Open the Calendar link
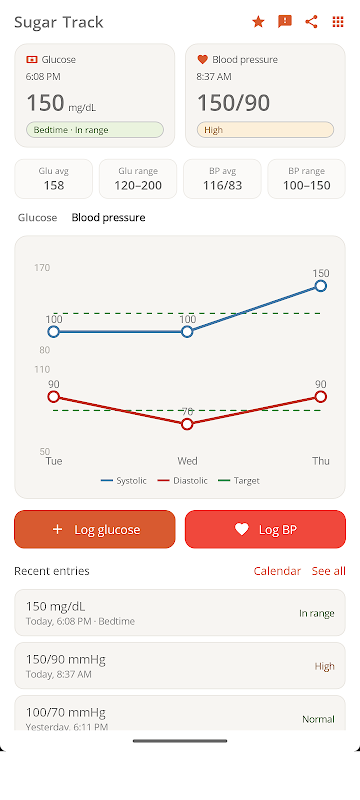The image size is (360, 800). click(277, 571)
